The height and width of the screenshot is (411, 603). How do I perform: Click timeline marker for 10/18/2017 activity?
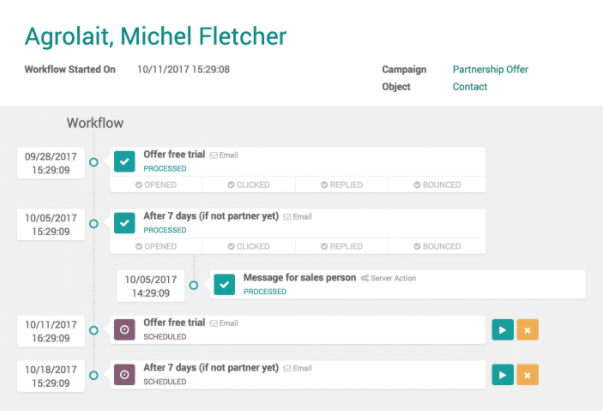(x=94, y=376)
